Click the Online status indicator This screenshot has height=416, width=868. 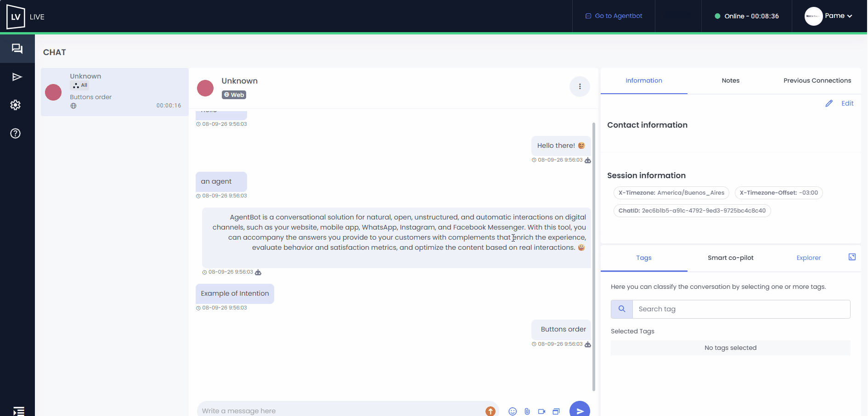tap(747, 16)
